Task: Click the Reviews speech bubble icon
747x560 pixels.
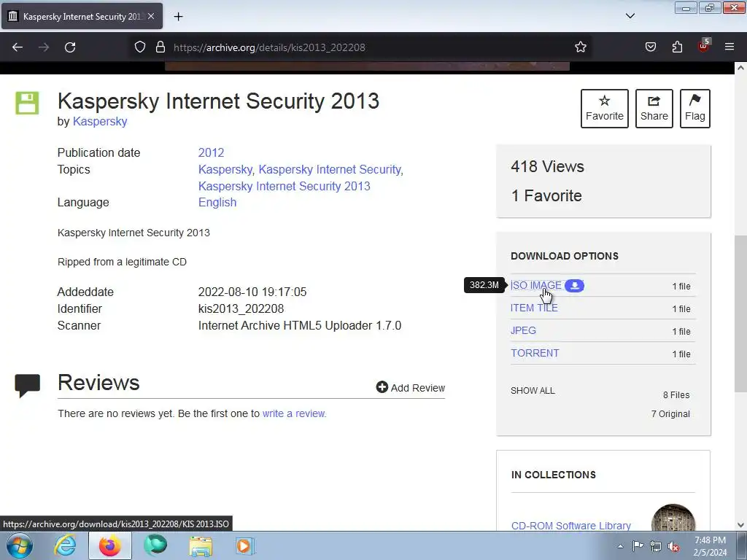Action: pyautogui.click(x=27, y=386)
